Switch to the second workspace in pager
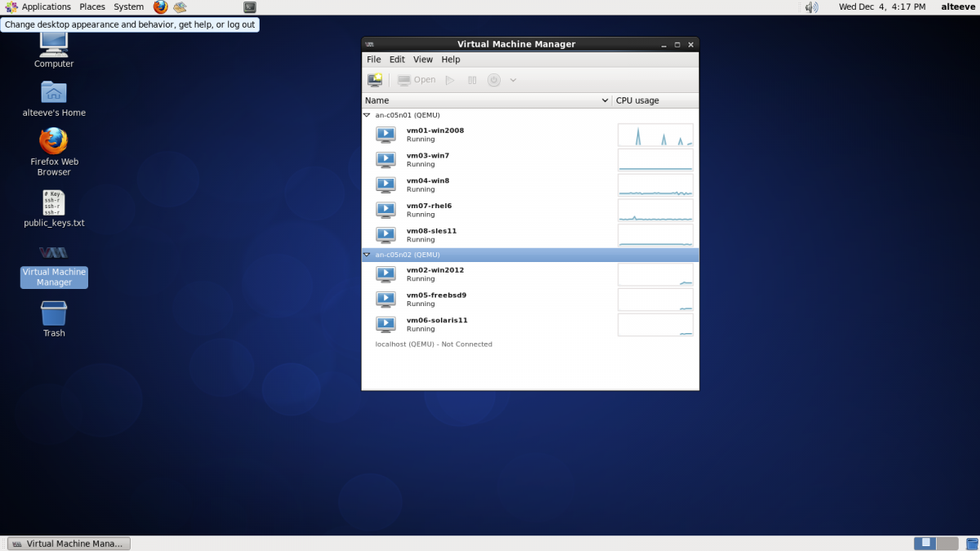 (x=947, y=544)
